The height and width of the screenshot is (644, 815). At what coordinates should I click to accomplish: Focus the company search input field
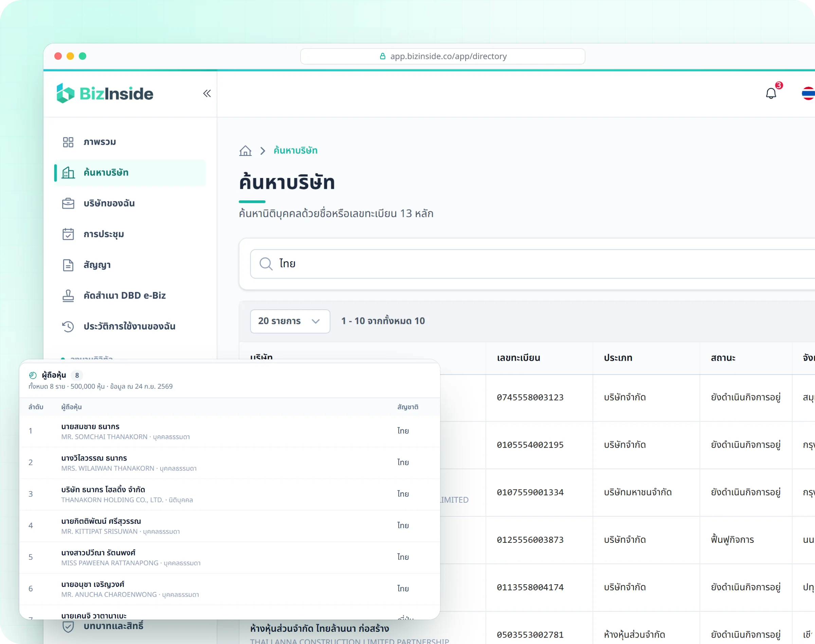[532, 264]
